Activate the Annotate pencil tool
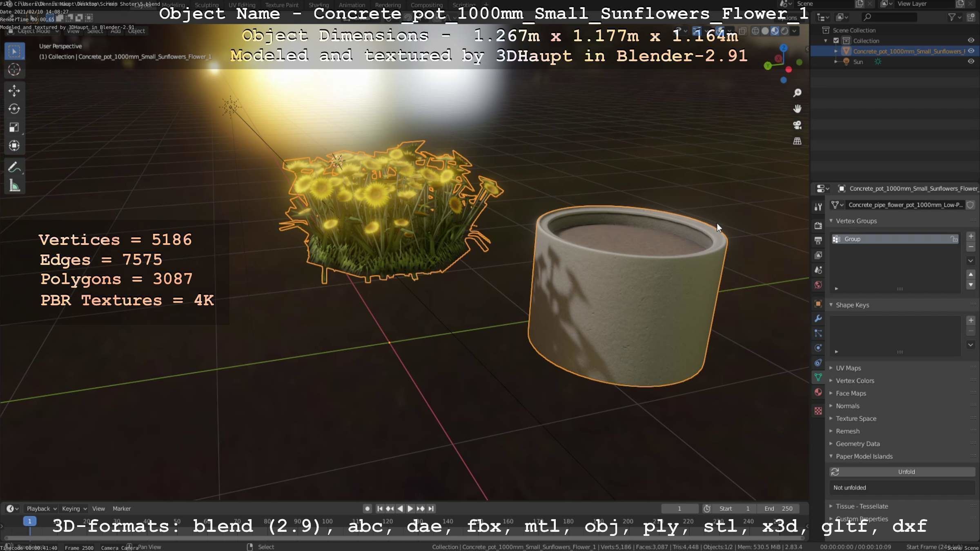Image resolution: width=980 pixels, height=551 pixels. 14,167
